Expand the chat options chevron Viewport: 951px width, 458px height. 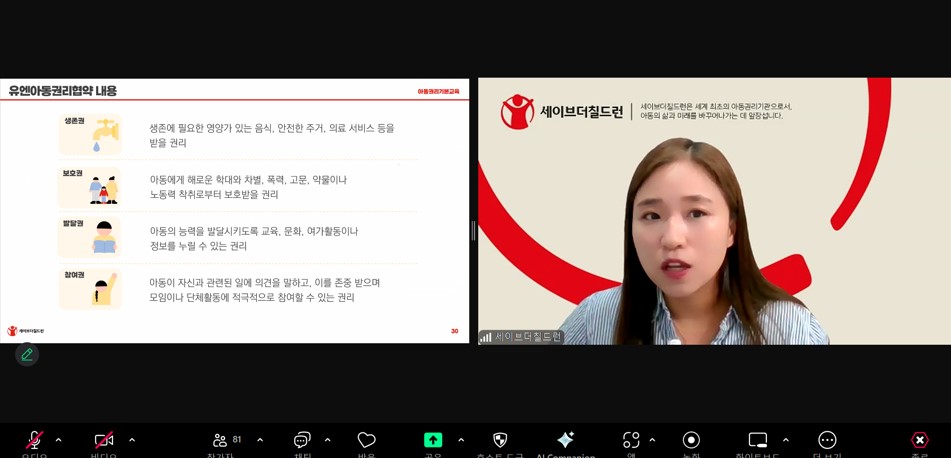click(328, 440)
